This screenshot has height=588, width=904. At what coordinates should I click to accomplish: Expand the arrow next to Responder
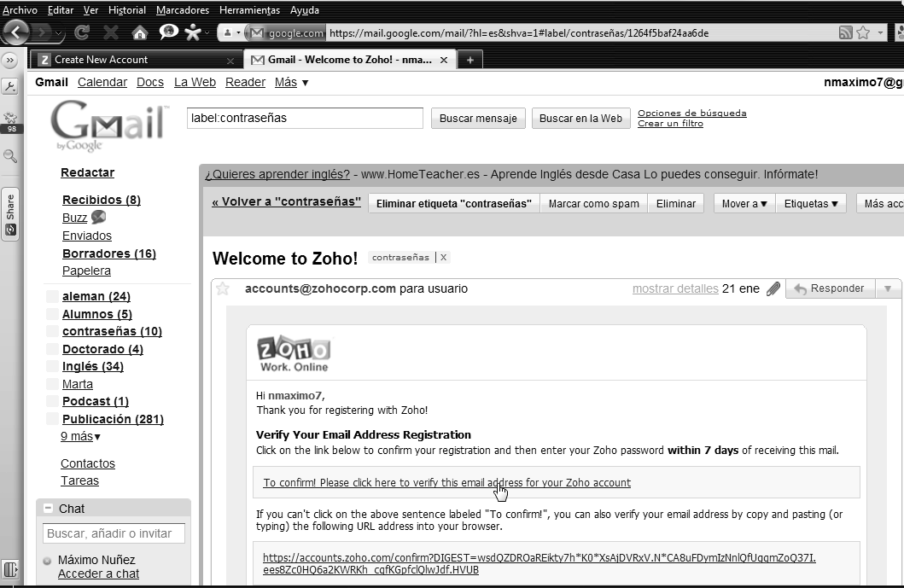tap(888, 289)
